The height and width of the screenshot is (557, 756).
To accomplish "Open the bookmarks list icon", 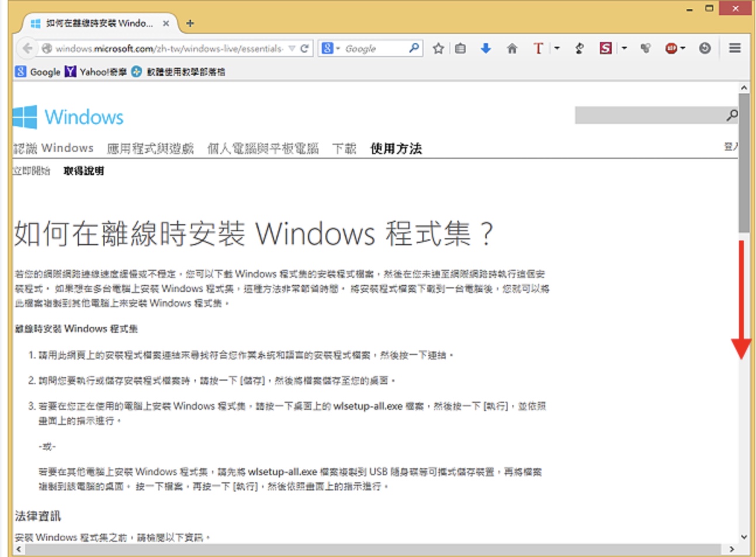I will (x=460, y=48).
